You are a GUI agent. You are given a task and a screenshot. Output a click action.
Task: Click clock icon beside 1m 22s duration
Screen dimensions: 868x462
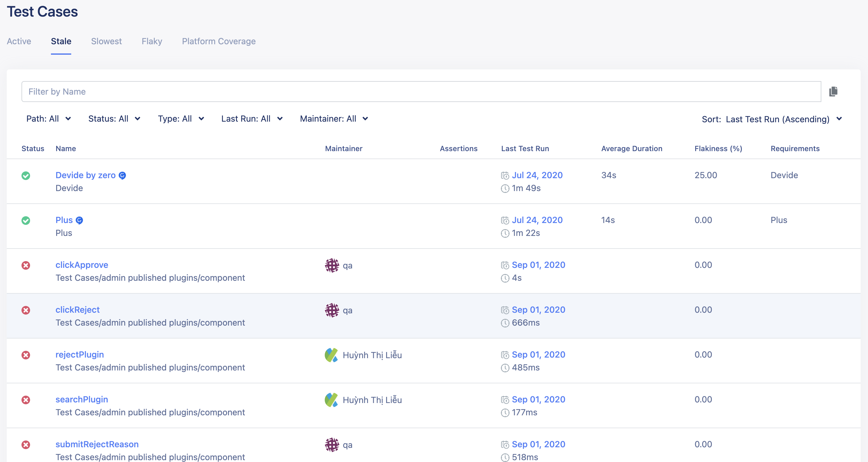[505, 233]
